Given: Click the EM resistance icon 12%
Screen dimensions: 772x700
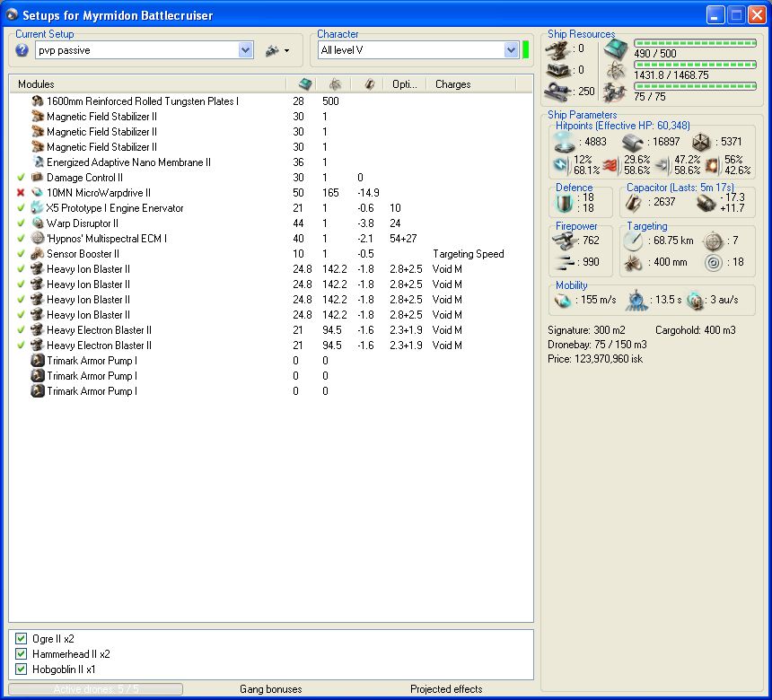Looking at the screenshot, I should (560, 165).
